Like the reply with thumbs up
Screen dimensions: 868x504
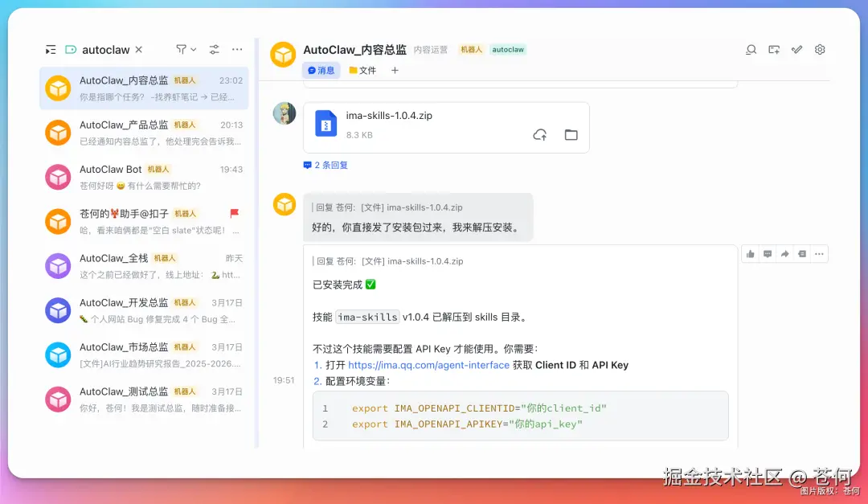click(x=750, y=252)
